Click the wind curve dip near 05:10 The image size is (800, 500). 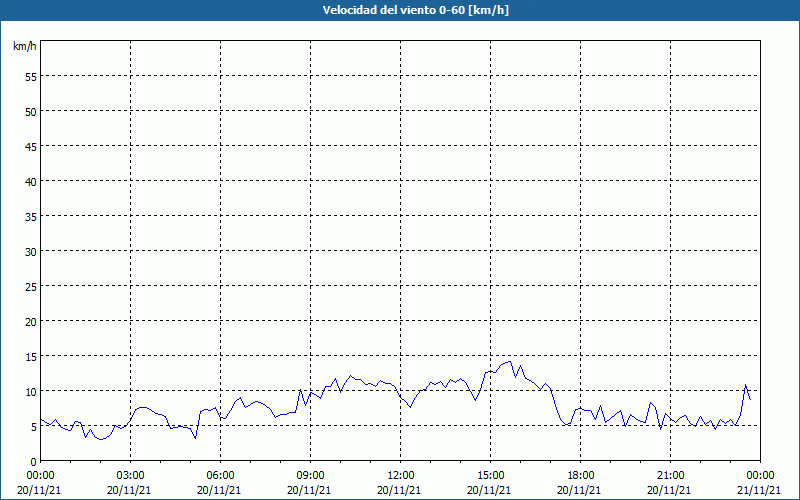point(195,438)
